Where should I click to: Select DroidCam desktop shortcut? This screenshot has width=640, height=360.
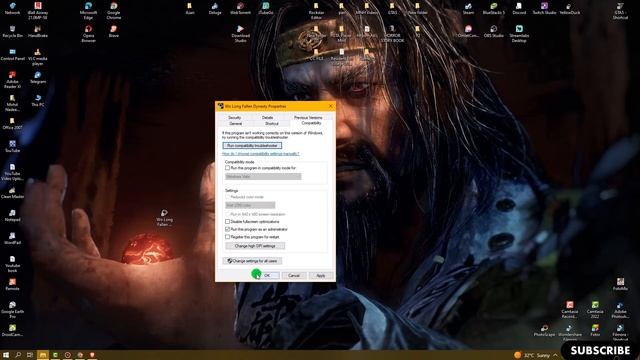12,330
